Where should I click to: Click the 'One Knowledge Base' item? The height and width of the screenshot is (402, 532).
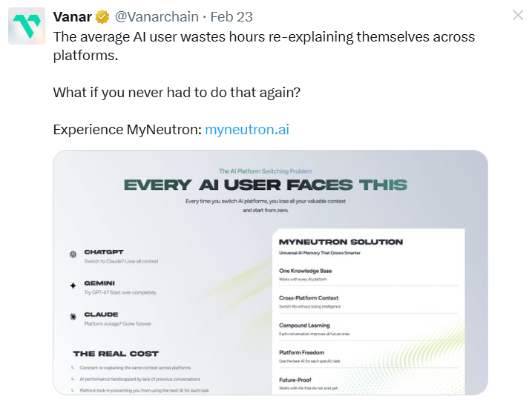click(x=306, y=271)
